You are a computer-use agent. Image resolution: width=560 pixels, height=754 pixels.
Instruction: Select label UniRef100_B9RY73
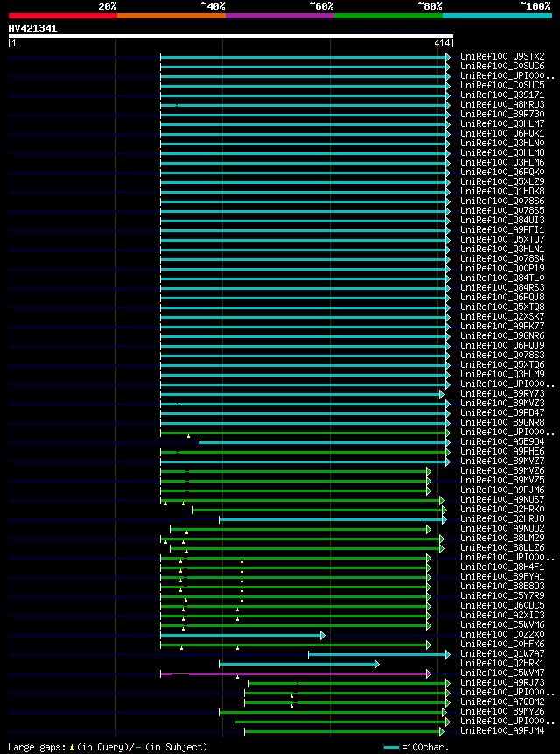502,393
